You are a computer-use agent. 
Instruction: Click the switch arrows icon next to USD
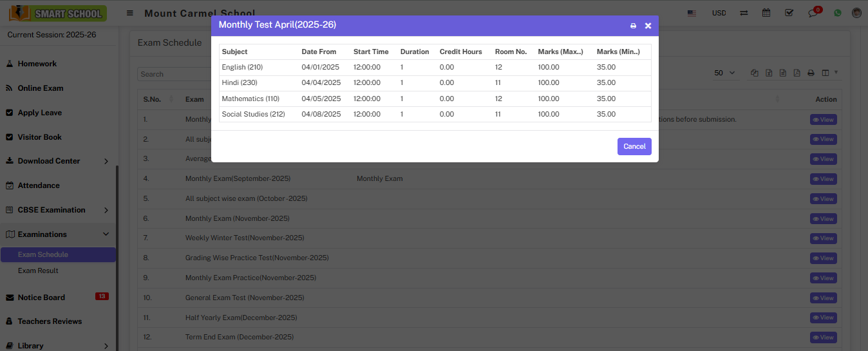coord(744,13)
